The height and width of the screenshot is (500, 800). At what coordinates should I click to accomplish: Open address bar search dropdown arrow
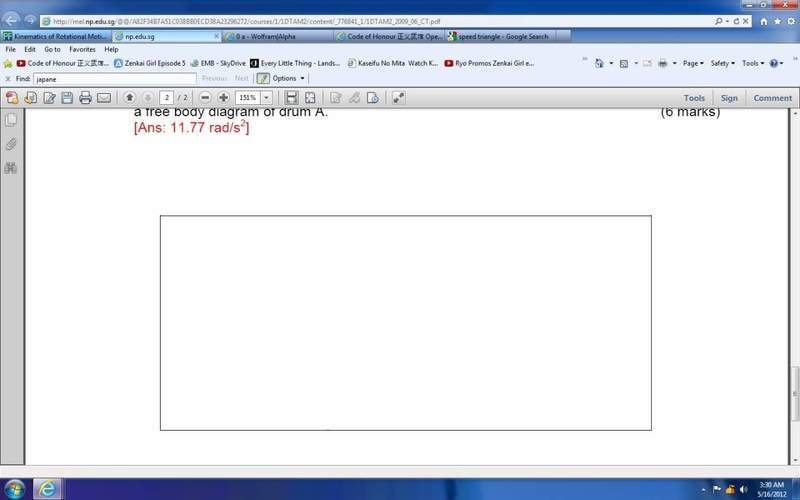pyautogui.click(x=727, y=21)
